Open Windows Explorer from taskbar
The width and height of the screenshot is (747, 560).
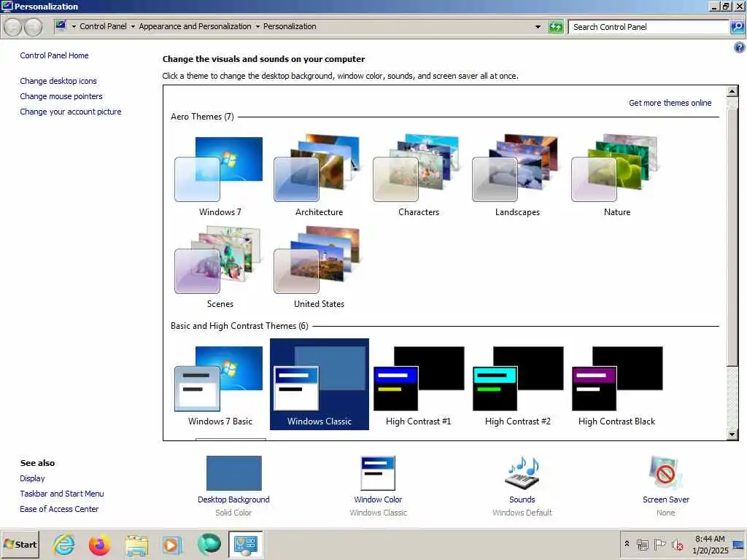tap(136, 544)
